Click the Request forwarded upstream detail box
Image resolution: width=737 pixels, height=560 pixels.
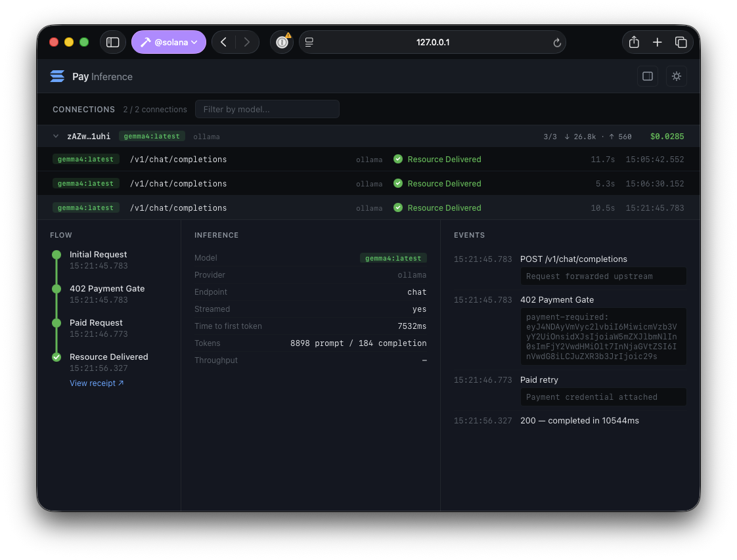604,276
